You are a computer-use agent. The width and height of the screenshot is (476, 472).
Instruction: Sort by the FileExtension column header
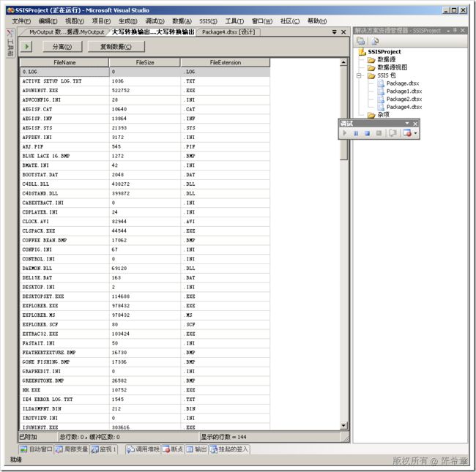[x=226, y=62]
